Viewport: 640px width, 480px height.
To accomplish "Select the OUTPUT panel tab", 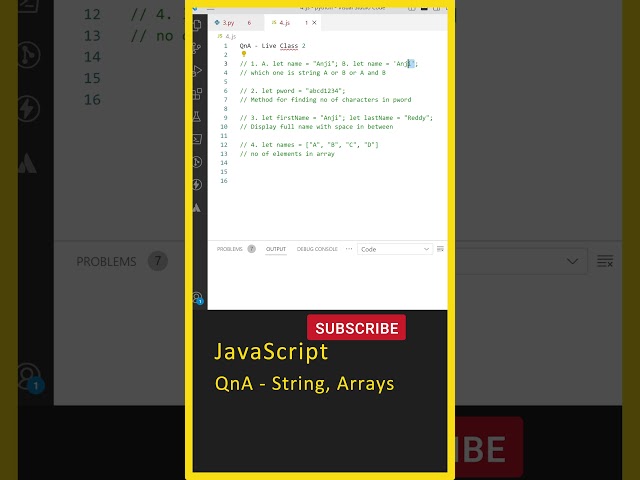I will [x=276, y=249].
